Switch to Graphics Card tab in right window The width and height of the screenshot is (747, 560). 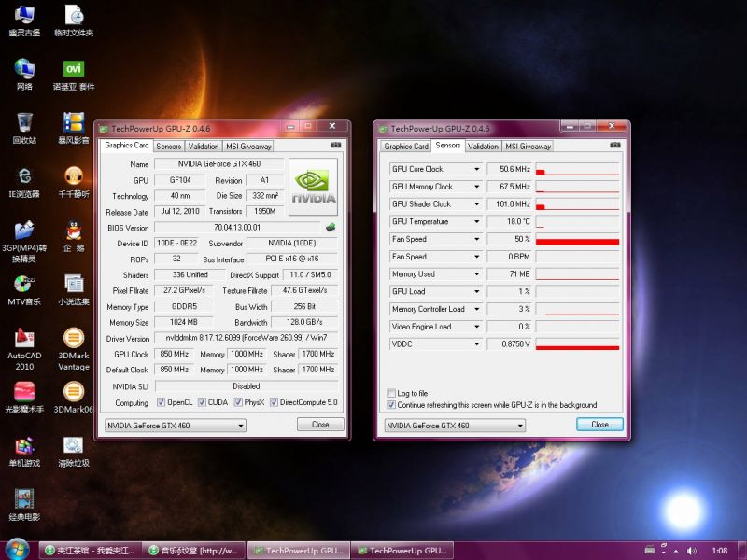tap(406, 147)
